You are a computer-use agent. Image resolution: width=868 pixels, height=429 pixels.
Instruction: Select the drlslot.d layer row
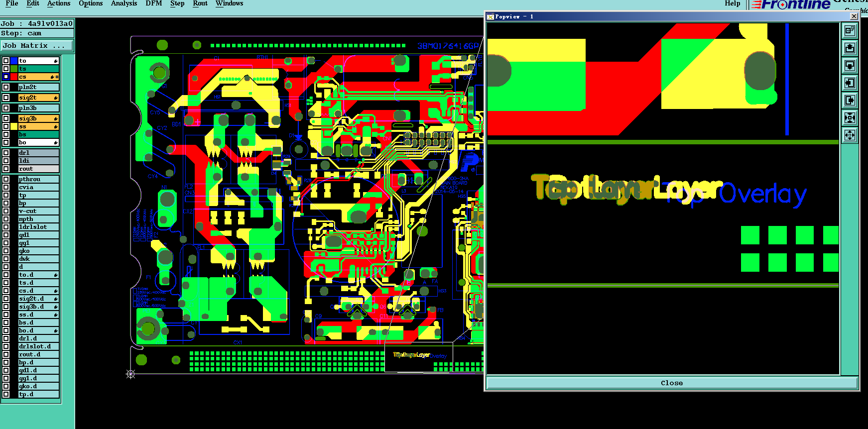(x=39, y=346)
